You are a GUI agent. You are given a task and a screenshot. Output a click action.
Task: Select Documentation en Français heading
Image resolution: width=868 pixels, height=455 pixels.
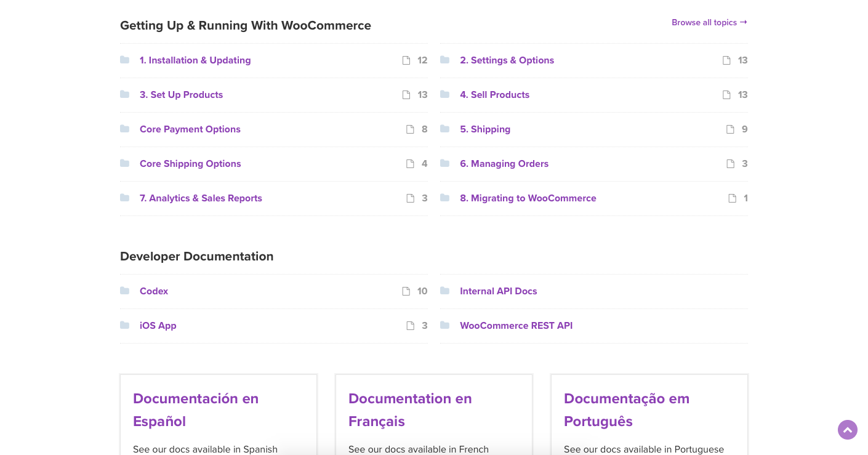click(x=410, y=409)
